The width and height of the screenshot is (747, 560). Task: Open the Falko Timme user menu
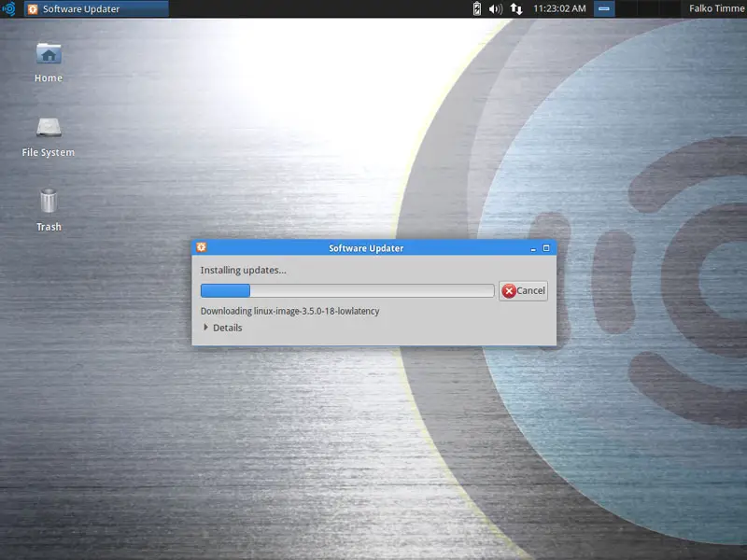(717, 8)
